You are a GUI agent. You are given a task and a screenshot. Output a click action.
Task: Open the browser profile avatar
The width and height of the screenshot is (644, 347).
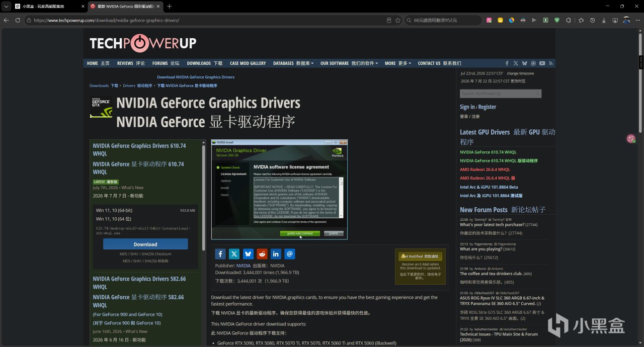tap(626, 20)
